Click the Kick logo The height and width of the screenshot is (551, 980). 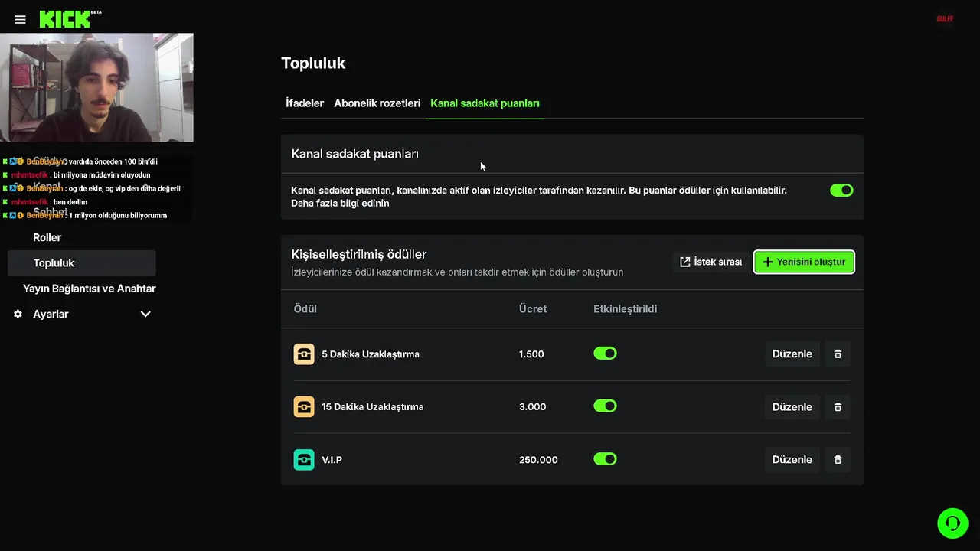point(65,19)
